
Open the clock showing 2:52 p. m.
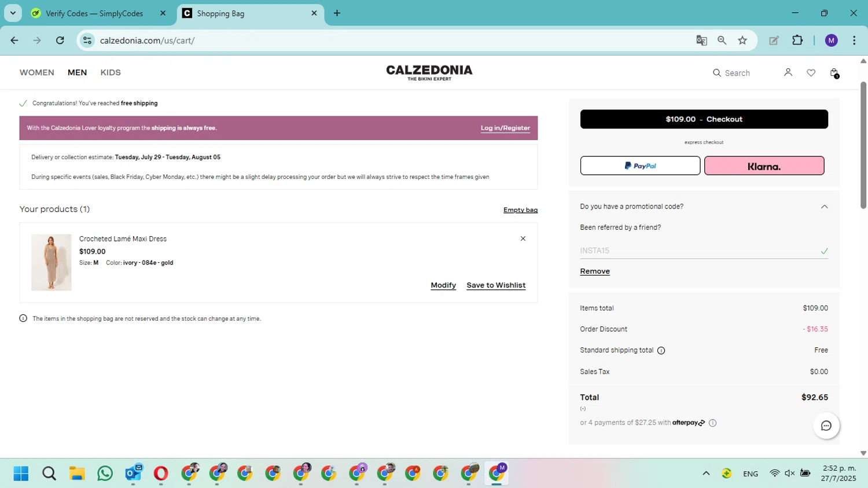(x=838, y=473)
